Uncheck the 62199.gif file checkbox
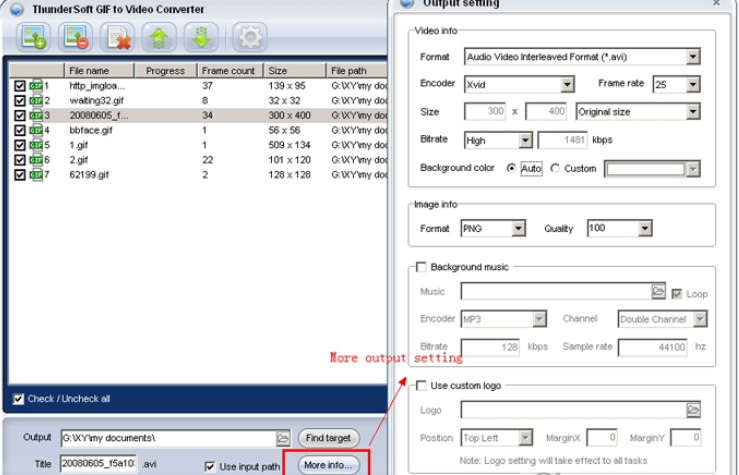 click(19, 175)
